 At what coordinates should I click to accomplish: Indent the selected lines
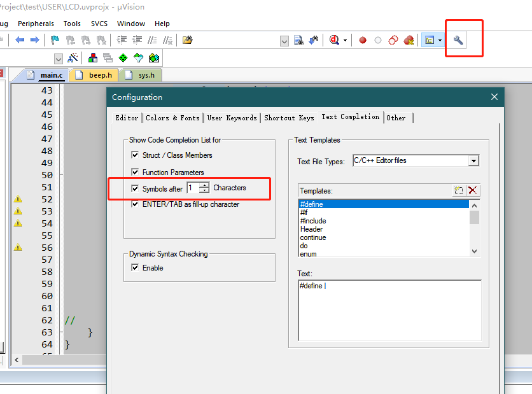122,40
